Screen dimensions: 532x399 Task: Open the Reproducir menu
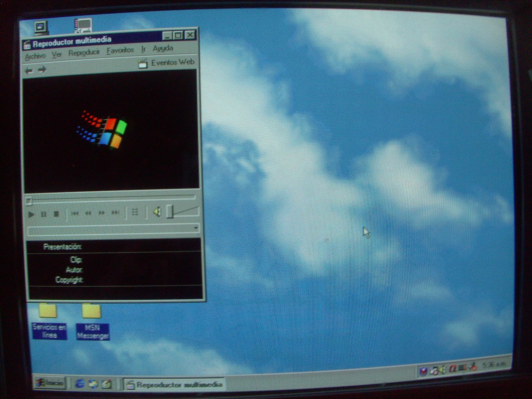point(84,53)
